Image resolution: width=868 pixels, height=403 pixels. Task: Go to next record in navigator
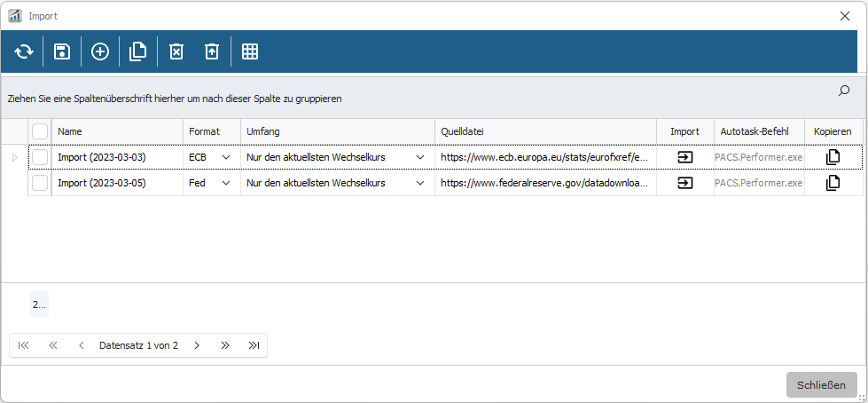tap(197, 345)
